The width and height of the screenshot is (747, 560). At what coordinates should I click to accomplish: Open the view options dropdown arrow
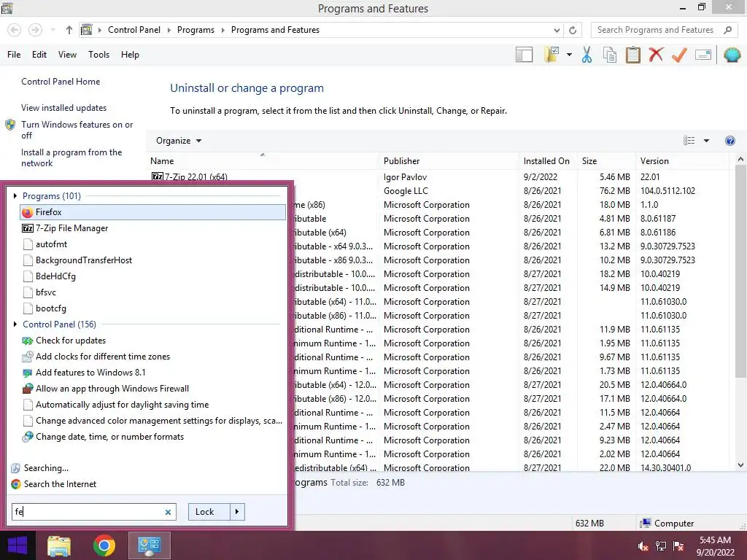click(x=706, y=141)
